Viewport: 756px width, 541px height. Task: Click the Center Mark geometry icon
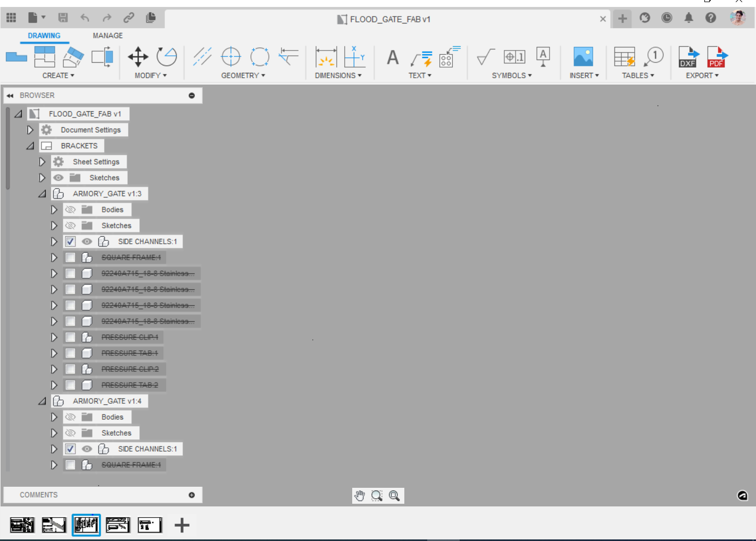[x=231, y=55]
